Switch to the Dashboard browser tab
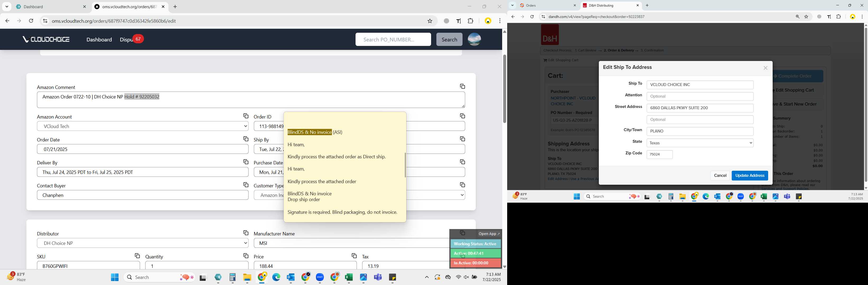 pos(51,7)
